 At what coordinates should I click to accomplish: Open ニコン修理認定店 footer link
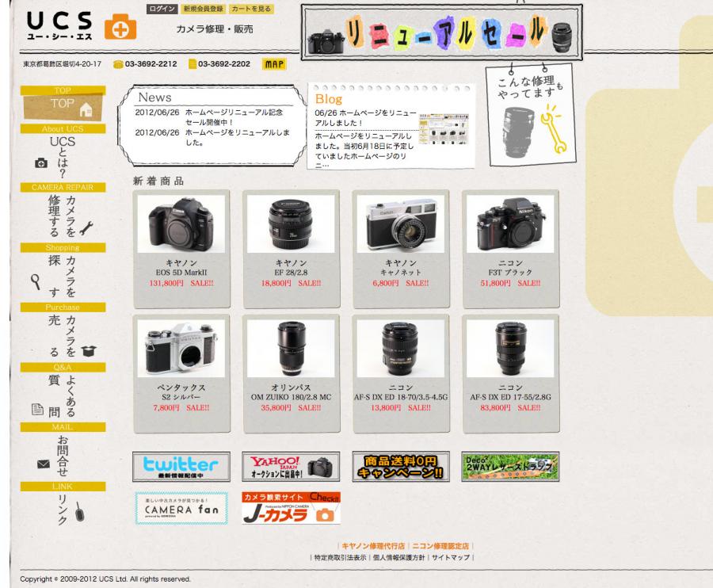click(x=440, y=546)
